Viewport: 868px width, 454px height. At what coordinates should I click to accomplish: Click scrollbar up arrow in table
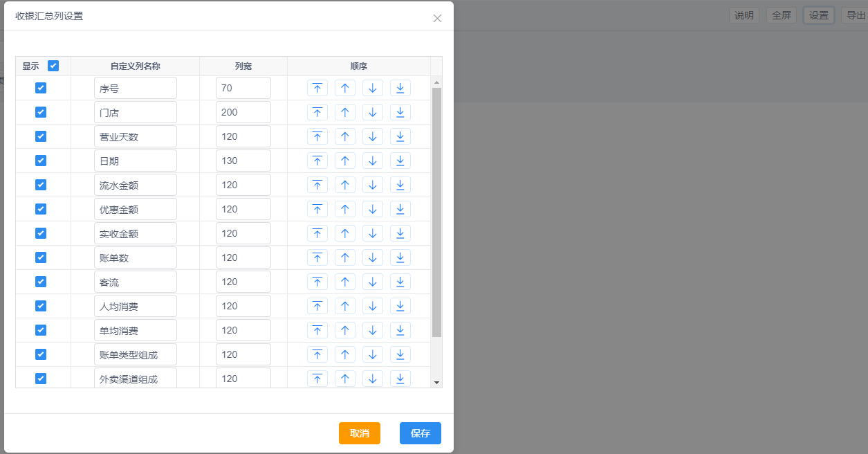point(436,82)
